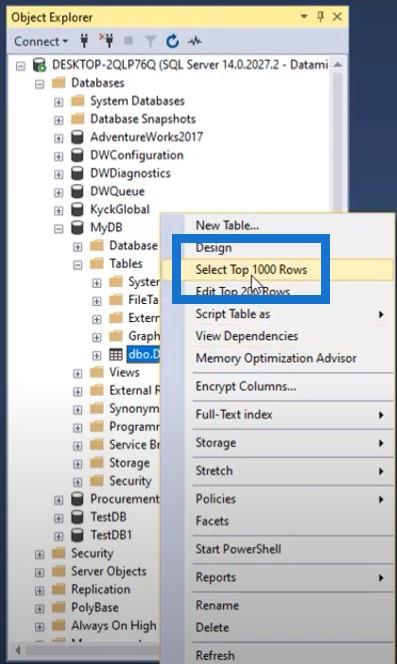Open the Activity Monitor pulse icon
The height and width of the screenshot is (664, 397).
[x=195, y=41]
